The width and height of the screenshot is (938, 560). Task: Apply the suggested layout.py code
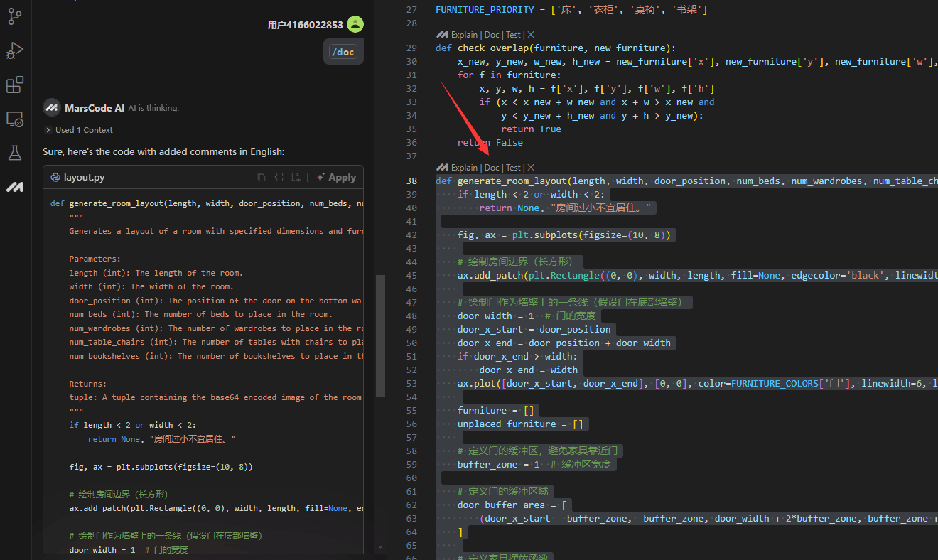pos(336,177)
